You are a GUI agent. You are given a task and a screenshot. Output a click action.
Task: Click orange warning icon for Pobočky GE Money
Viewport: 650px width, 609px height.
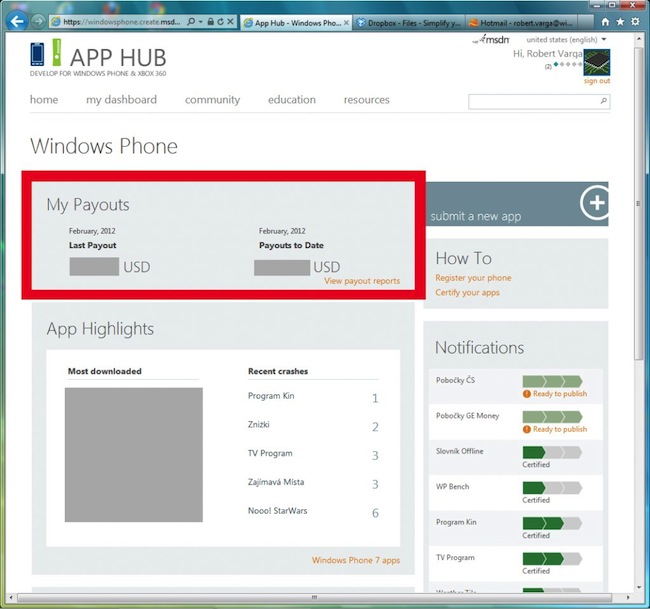[526, 429]
